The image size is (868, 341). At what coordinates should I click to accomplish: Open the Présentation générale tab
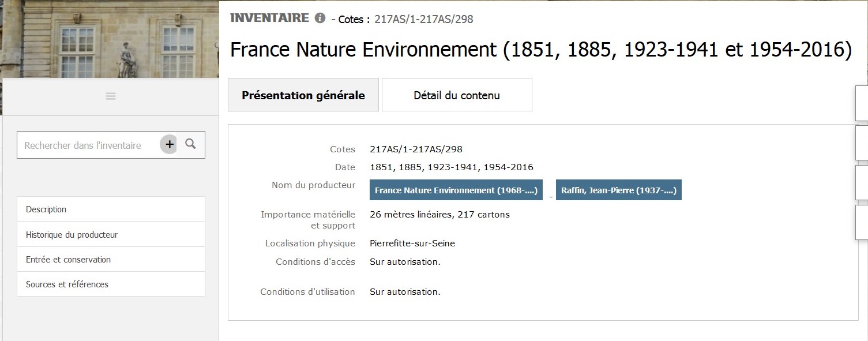(x=303, y=95)
